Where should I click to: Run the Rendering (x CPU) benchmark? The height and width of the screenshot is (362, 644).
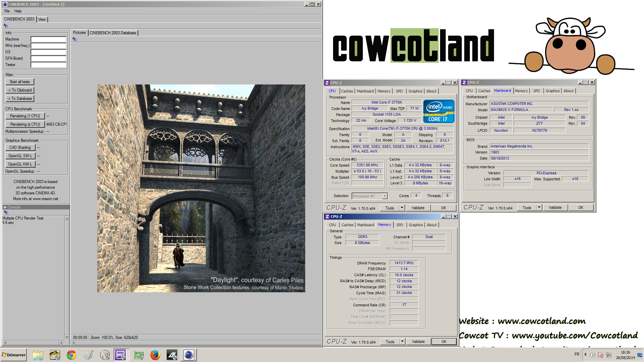coord(25,124)
